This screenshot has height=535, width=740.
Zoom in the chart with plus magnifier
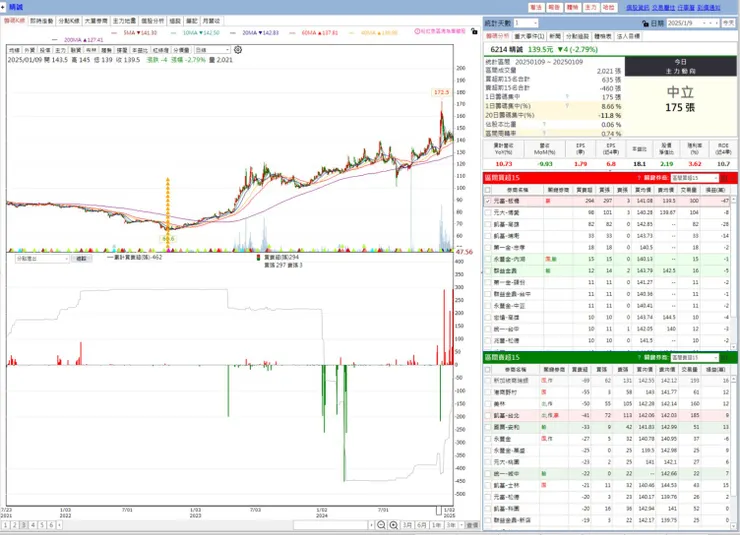point(394,525)
